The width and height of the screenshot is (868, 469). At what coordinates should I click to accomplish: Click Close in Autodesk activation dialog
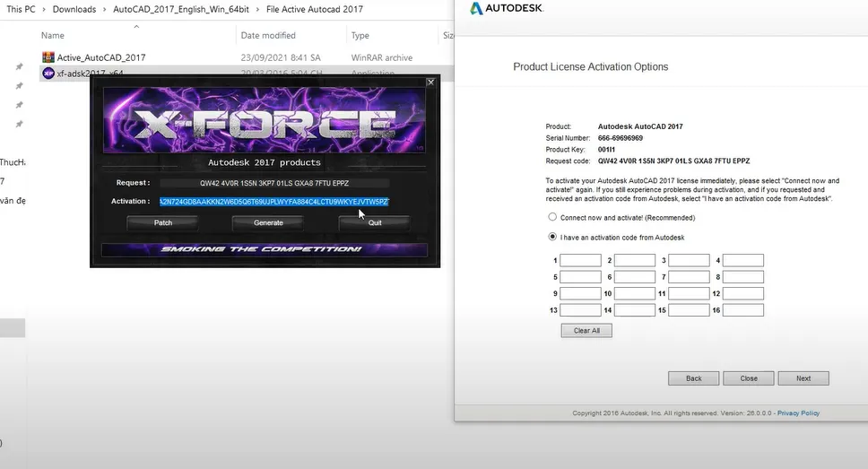coord(749,378)
